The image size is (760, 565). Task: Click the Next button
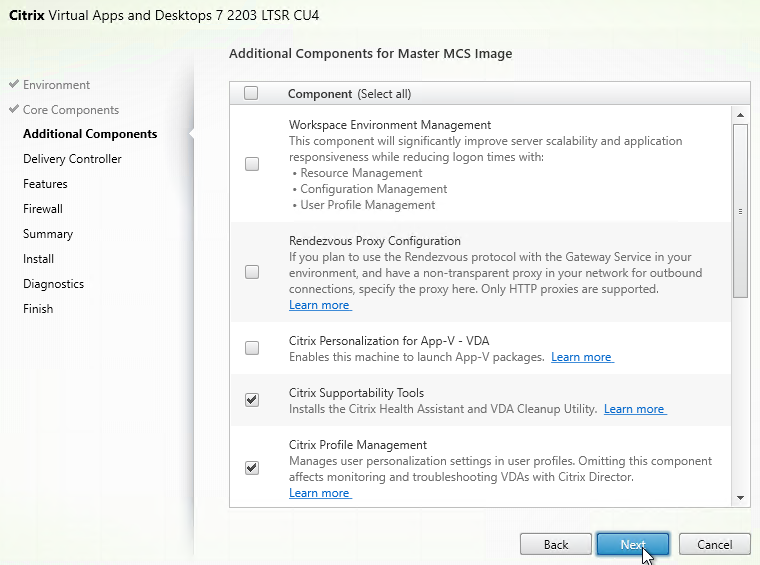(632, 545)
